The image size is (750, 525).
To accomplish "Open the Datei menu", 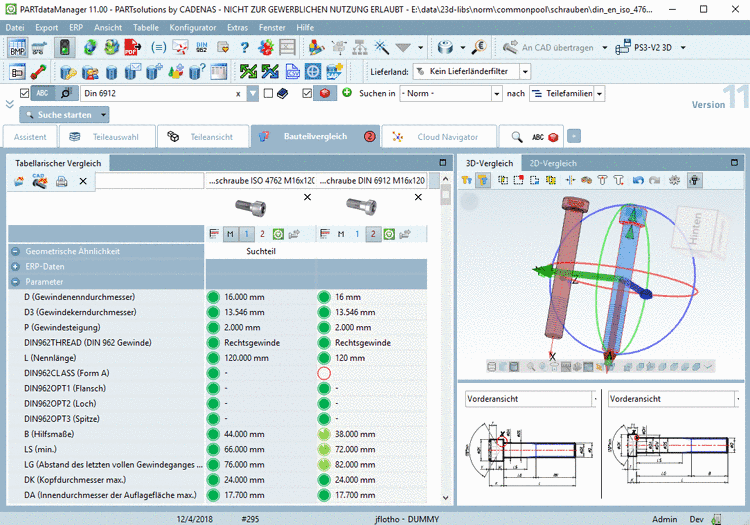I will tap(15, 27).
